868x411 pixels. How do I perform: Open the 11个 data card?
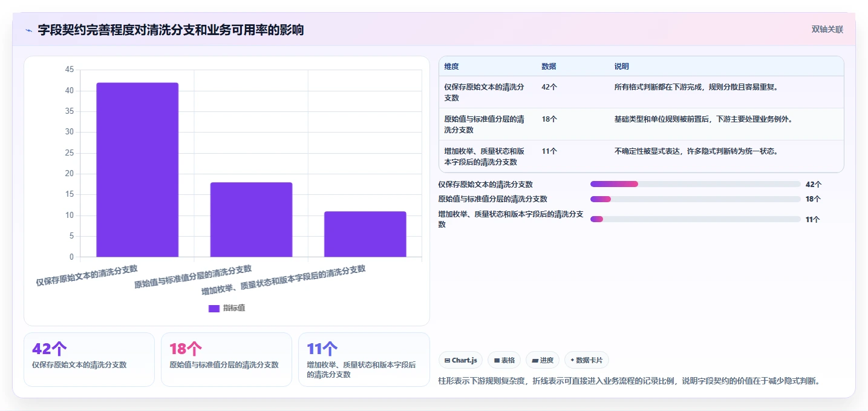pos(364,359)
